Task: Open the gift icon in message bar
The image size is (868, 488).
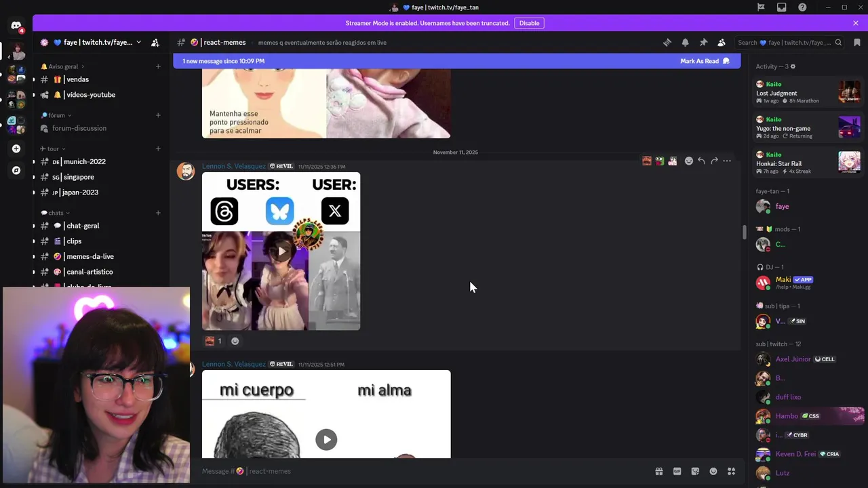Action: (658, 471)
